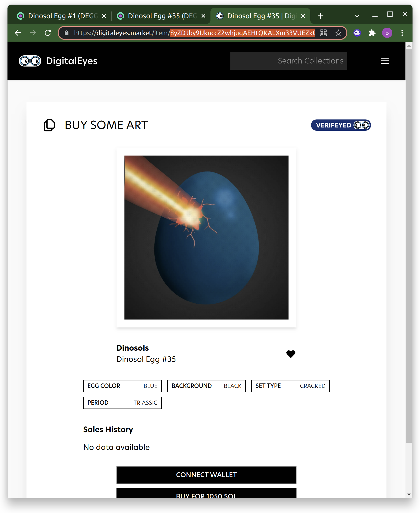Close the Dinosol Egg #1 tab

coord(104,16)
